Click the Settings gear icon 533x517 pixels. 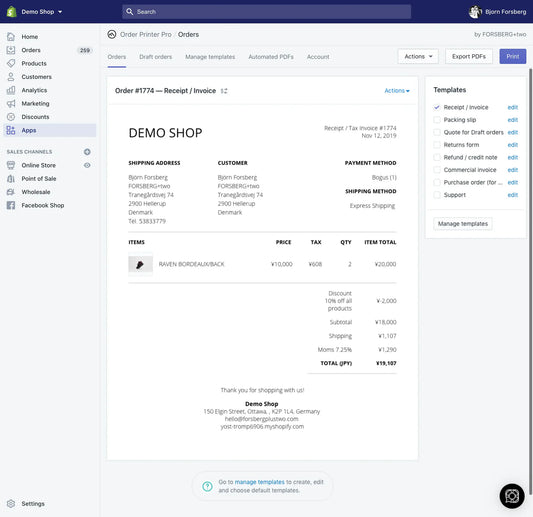tap(11, 503)
